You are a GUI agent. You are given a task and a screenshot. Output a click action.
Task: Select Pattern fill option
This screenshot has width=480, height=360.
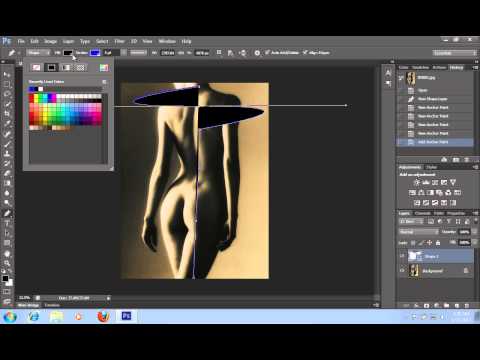pos(81,68)
